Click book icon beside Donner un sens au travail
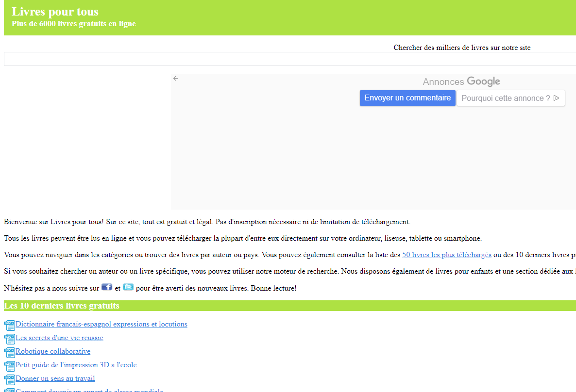The height and width of the screenshot is (392, 576). pyautogui.click(x=10, y=379)
